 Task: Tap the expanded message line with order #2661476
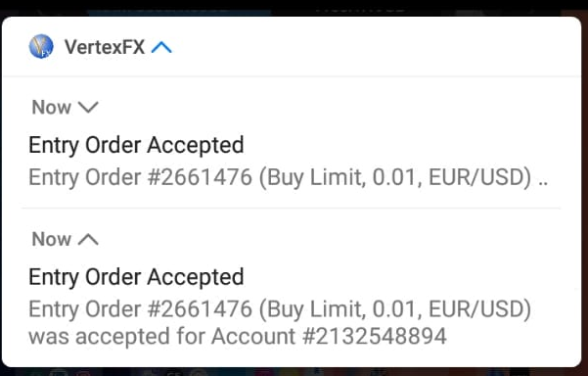coord(280,309)
